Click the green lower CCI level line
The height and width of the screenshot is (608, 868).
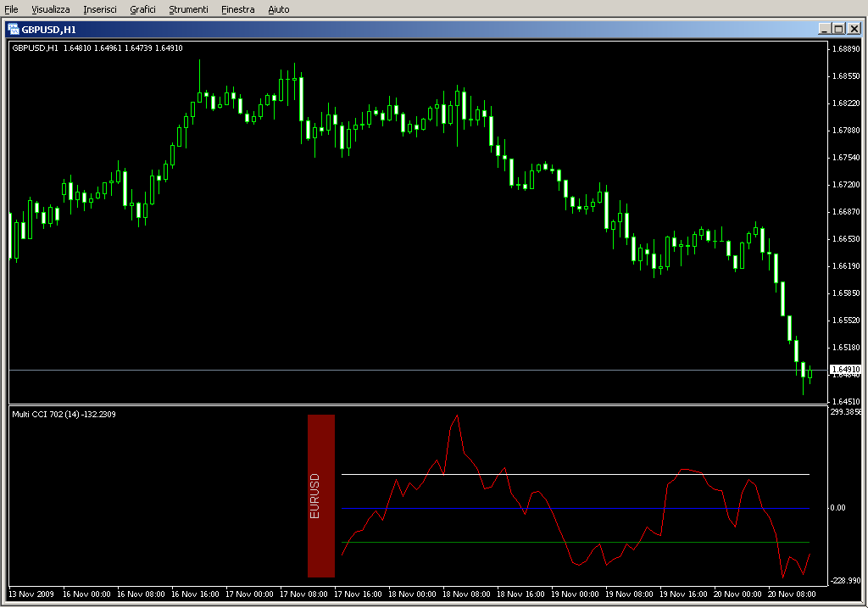576,542
